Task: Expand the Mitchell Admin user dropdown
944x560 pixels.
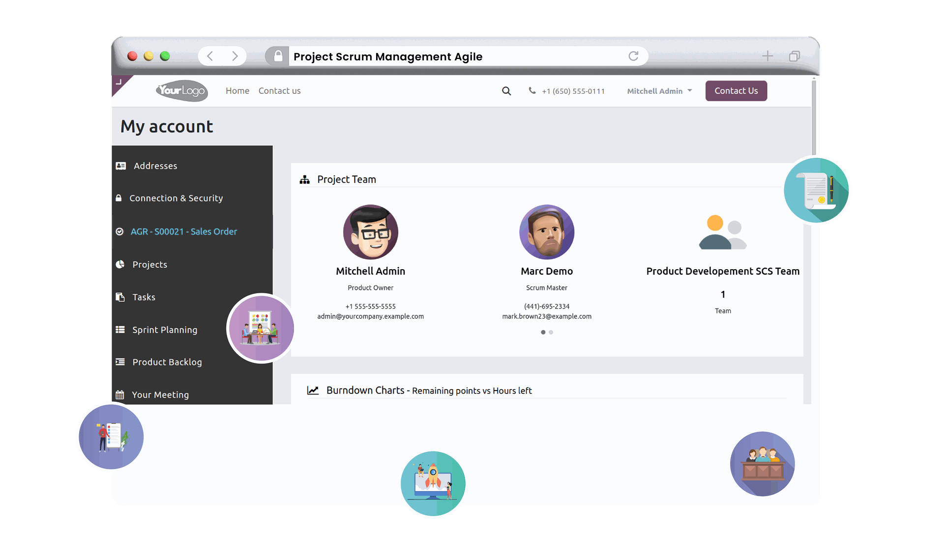Action: [x=659, y=91]
